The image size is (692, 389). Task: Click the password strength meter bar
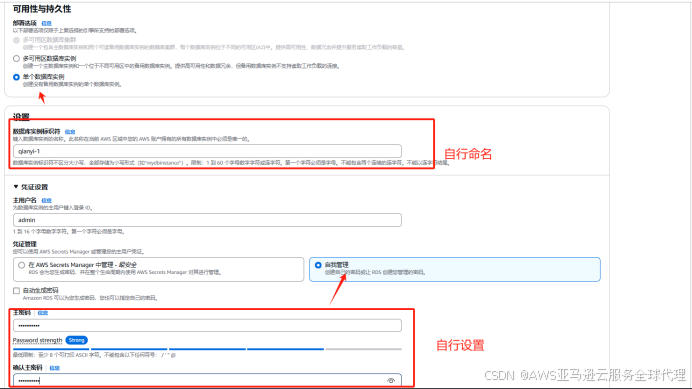207,349
